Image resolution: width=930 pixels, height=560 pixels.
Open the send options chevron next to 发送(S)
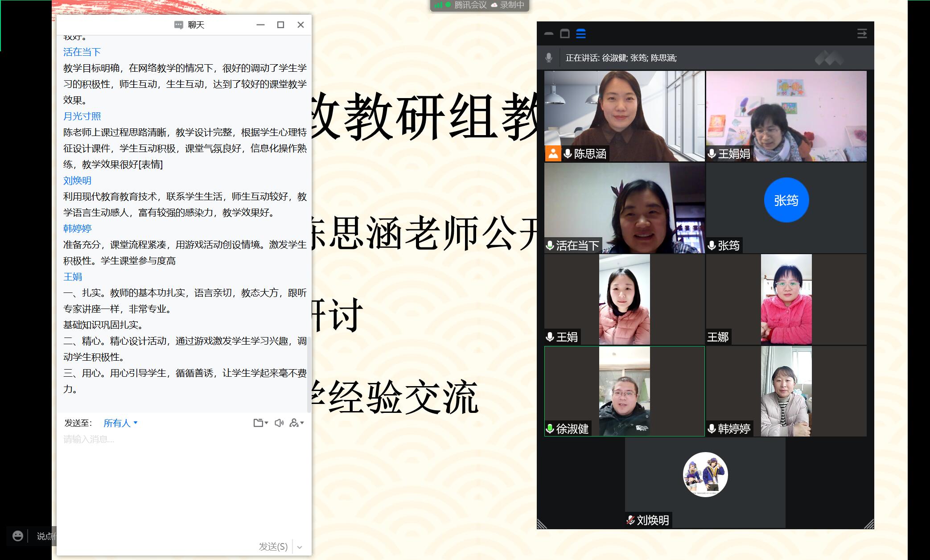point(299,547)
